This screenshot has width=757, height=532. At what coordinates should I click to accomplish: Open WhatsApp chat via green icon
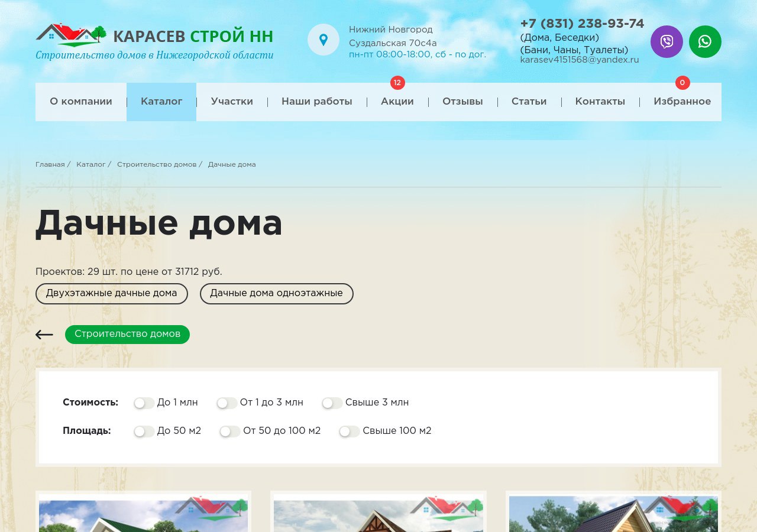coord(705,41)
